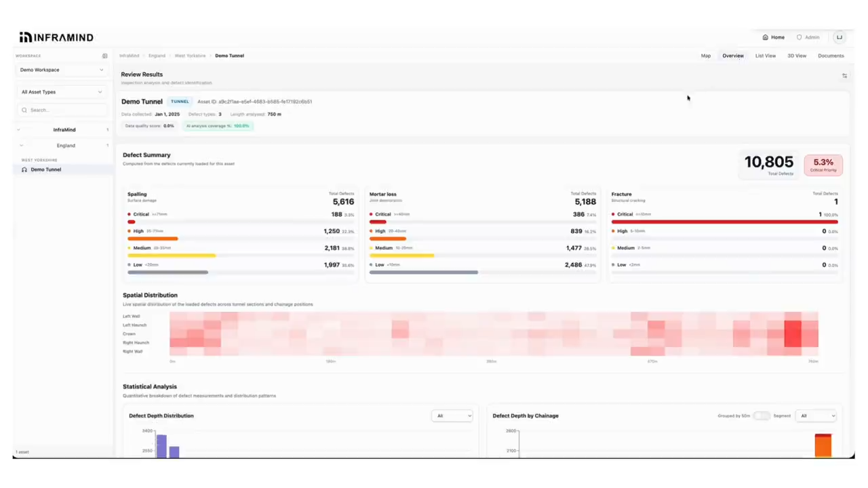Collapse the InfraMind tree node

18,129
